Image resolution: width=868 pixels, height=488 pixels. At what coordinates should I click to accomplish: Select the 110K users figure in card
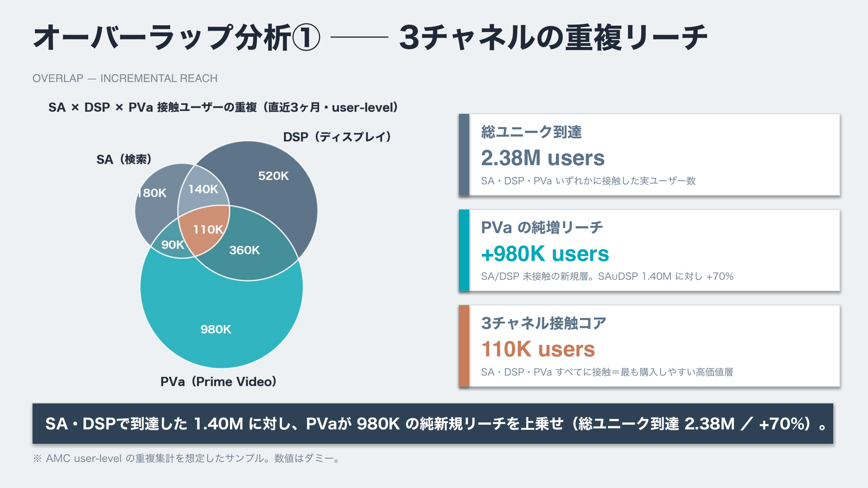coord(538,349)
